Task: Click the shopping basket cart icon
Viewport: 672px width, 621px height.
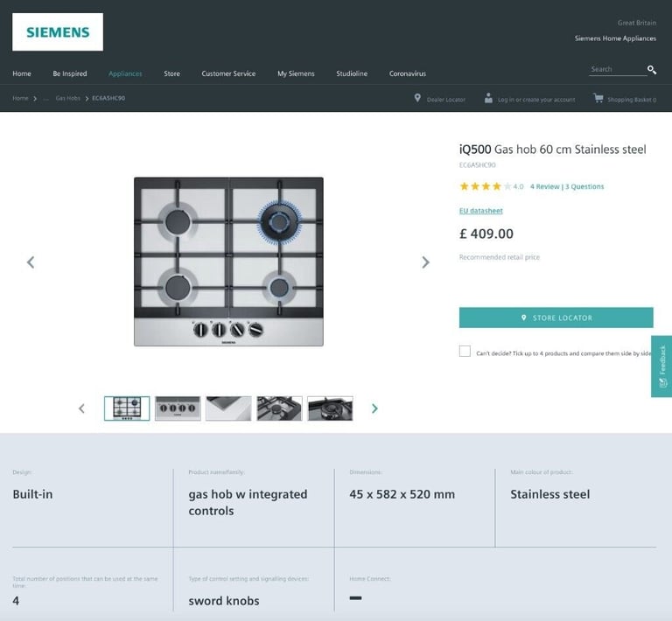Action: pos(598,98)
